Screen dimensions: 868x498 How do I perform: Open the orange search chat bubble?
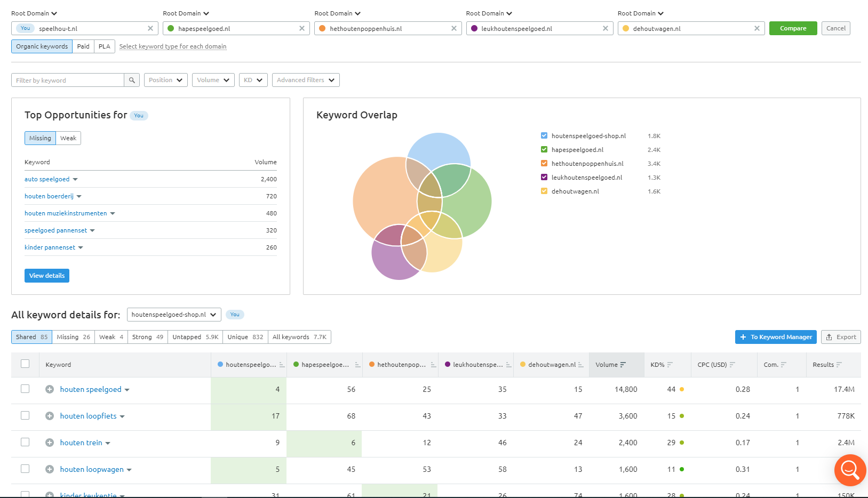849,470
